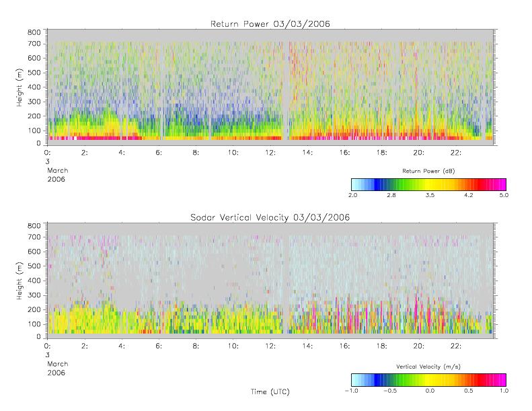
Task: Click the 2.0 tick of Return Power colorbar
Action: click(x=353, y=195)
